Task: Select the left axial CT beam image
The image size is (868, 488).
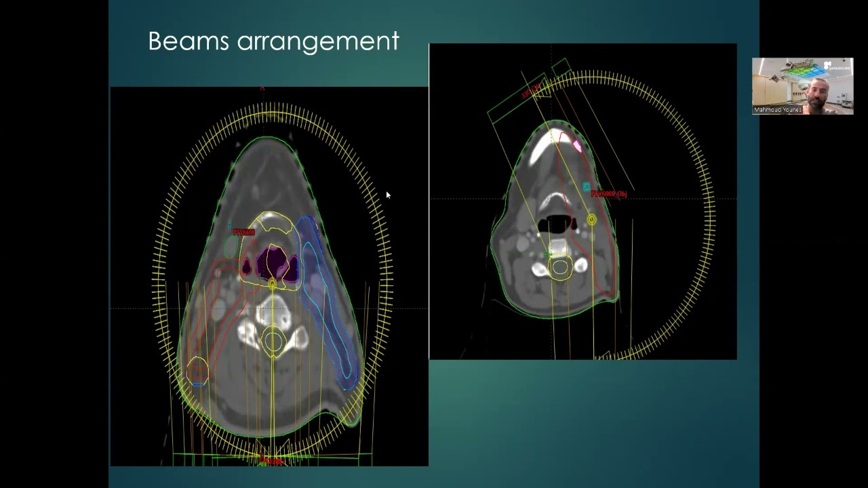Action: (269, 277)
